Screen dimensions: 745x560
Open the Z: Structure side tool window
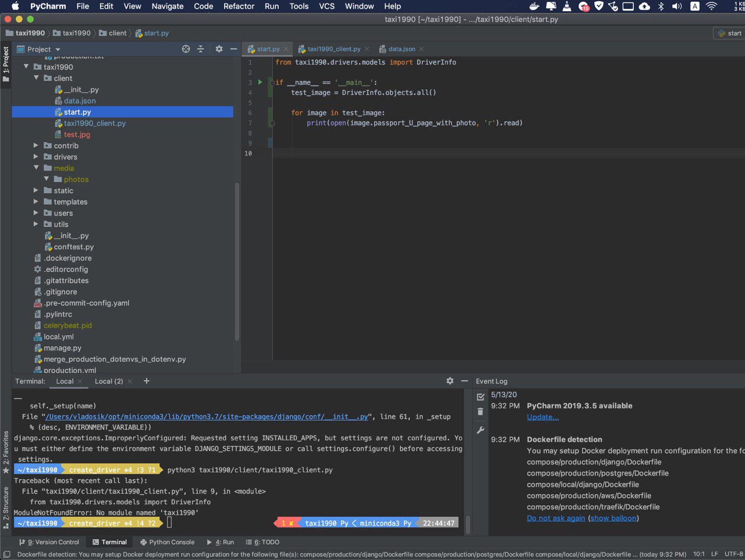(6, 508)
